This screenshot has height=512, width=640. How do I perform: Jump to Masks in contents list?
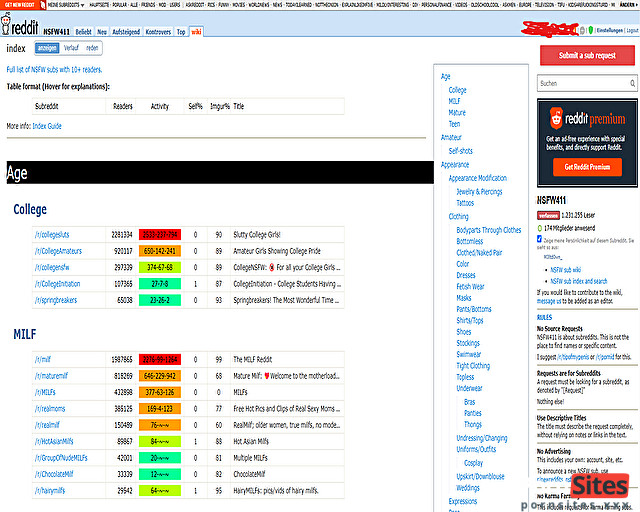(464, 298)
